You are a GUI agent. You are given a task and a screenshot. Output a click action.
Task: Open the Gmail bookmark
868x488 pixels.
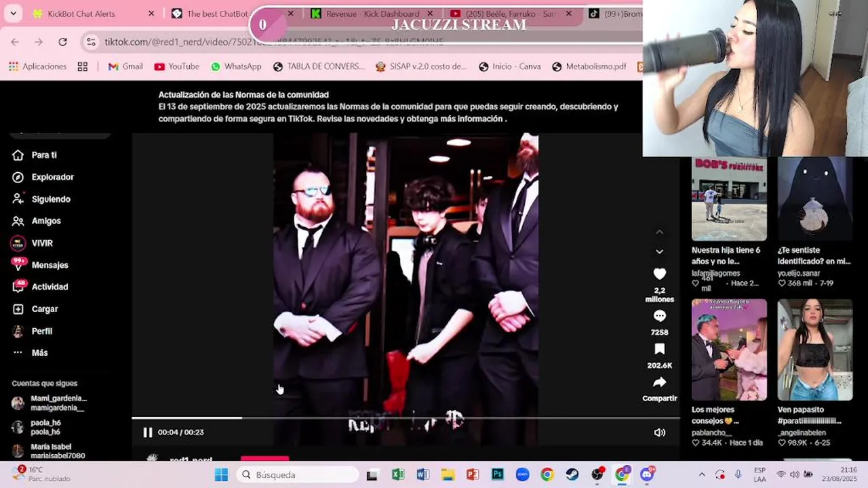click(125, 66)
